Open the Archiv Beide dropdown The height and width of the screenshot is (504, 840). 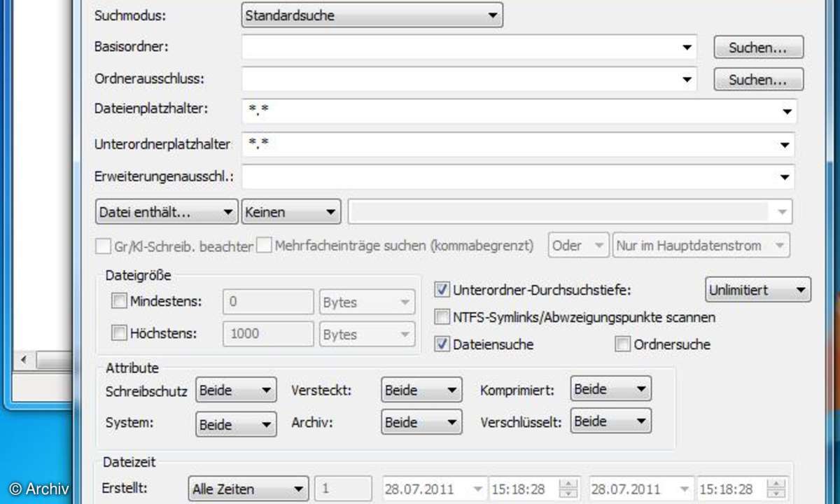[x=421, y=422]
